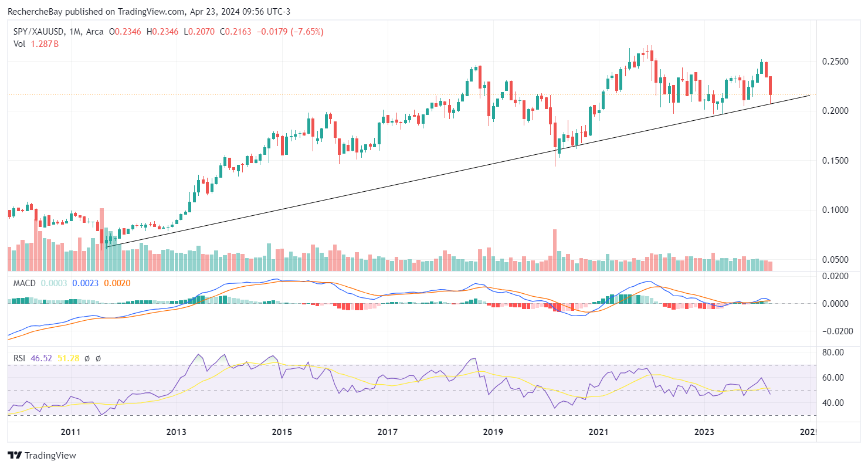
Task: Click the 2021 label on the time axis
Action: point(598,433)
